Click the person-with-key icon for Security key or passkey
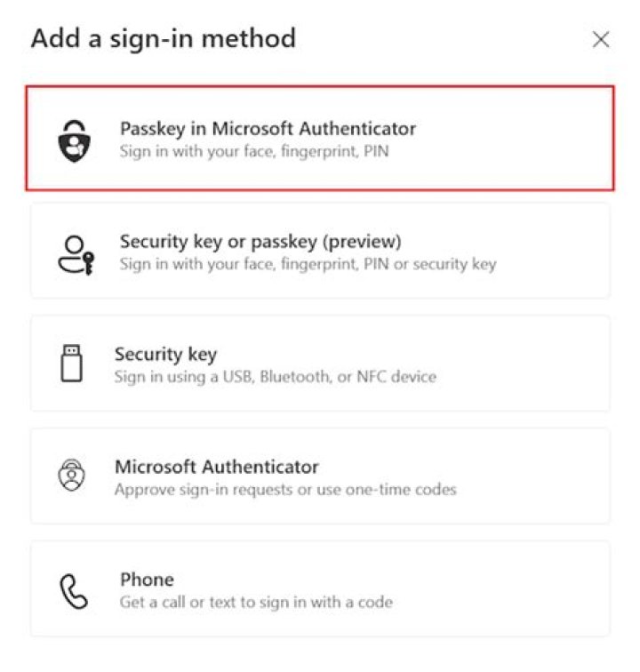Screen dimensions: 640x672 point(74,252)
